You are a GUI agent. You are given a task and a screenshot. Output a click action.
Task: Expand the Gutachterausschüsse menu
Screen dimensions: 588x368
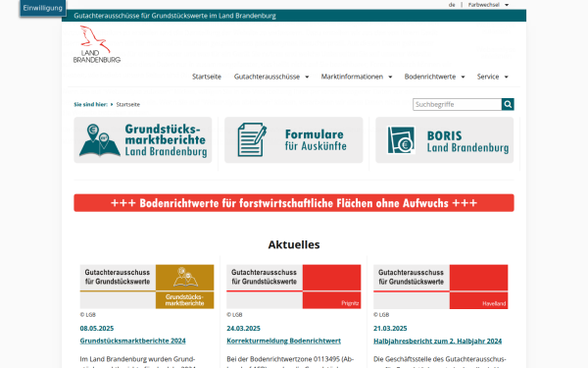[271, 77]
